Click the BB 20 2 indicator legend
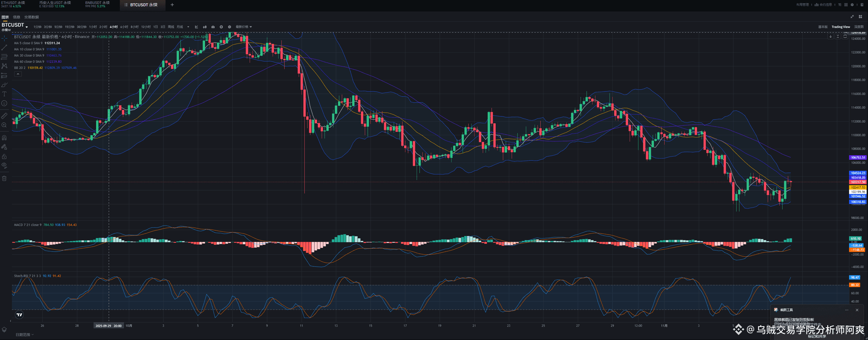Screen dimensions: 868x340 (45, 68)
